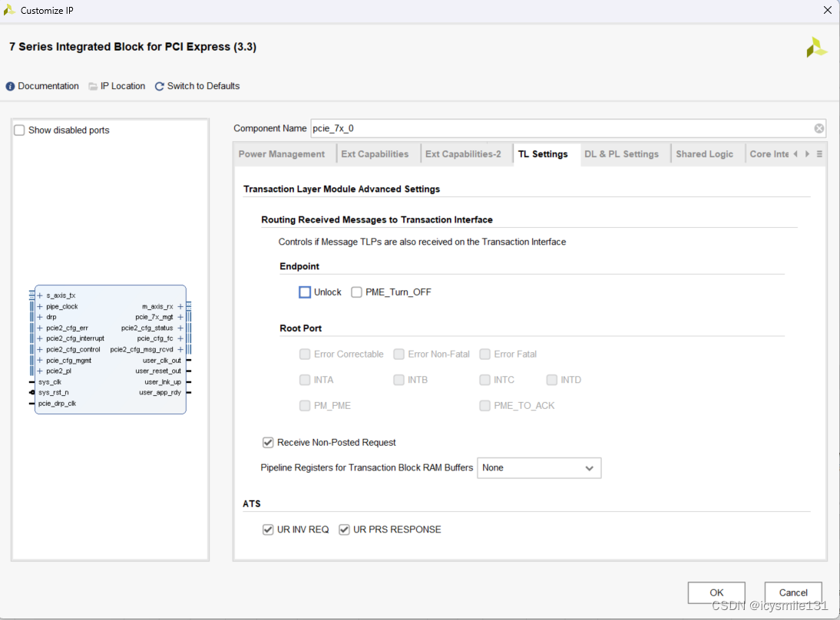Image resolution: width=840 pixels, height=620 pixels.
Task: Select the TL Settings tab
Action: (543, 154)
